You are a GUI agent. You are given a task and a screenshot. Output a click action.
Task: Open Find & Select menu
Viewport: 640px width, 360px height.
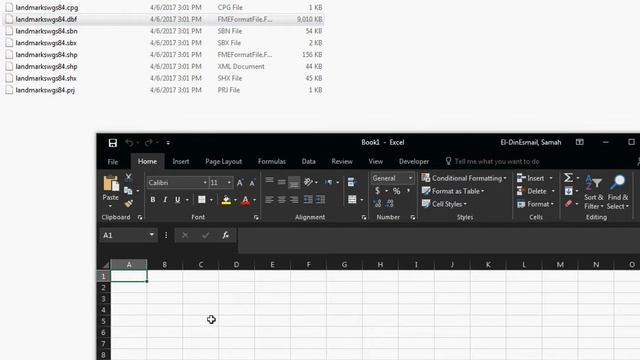[x=618, y=192]
